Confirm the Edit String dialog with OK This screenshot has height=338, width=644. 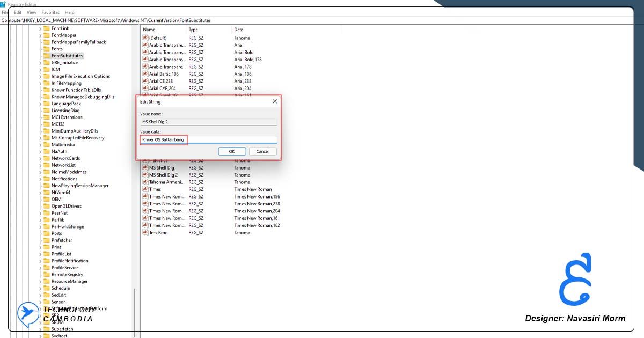click(x=232, y=151)
